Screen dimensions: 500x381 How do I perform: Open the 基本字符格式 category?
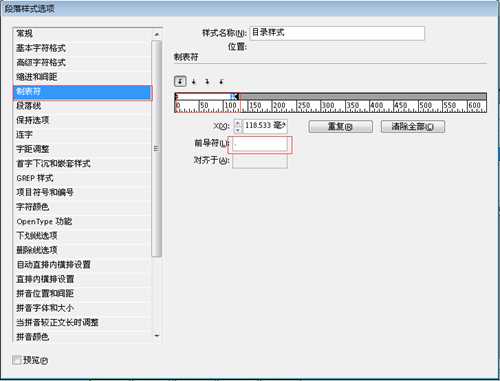tap(82, 48)
